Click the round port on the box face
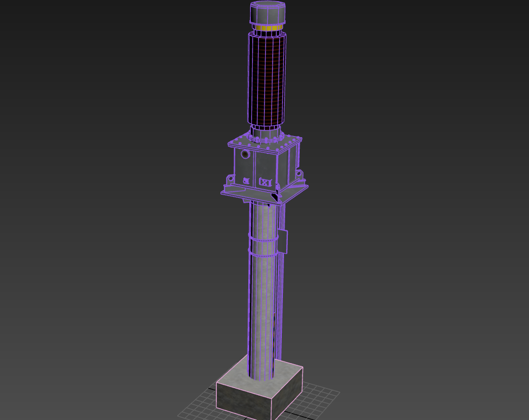Viewport: 529px width, 420px height. (245, 155)
